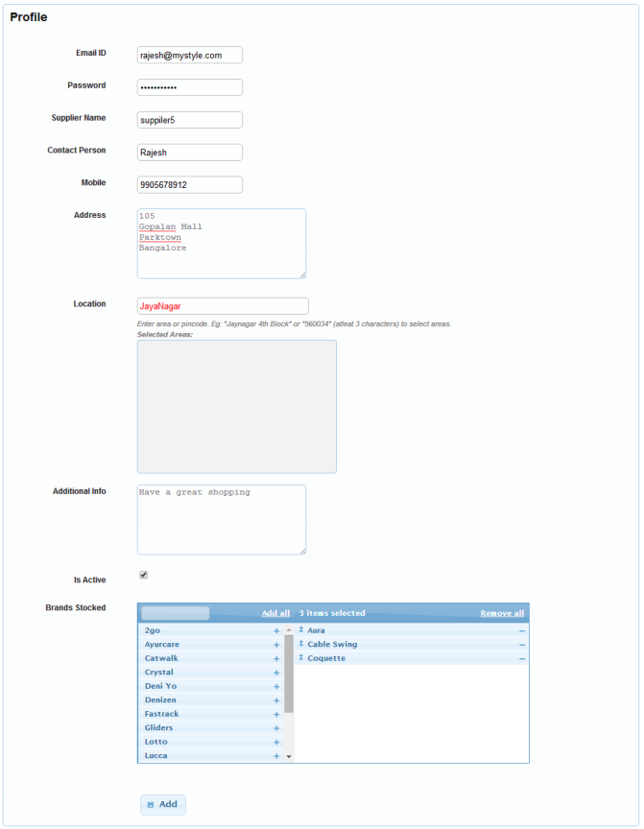The image size is (644, 829).
Task: Click brand list scrollbar down arrow
Action: coord(289,757)
